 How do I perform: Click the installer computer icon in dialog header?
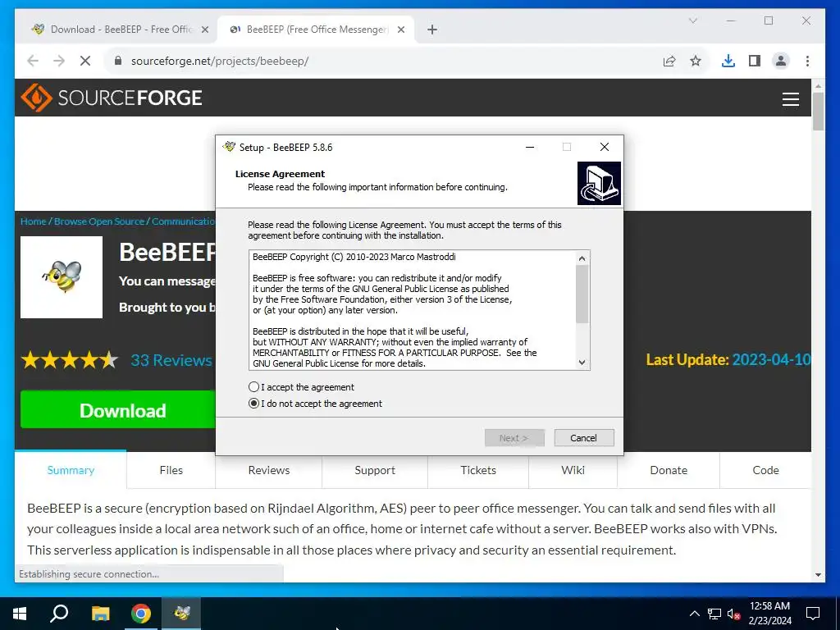[599, 183]
